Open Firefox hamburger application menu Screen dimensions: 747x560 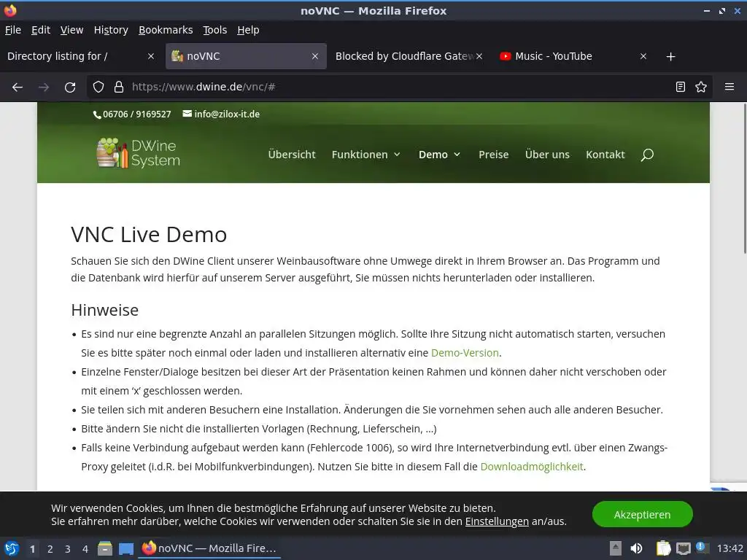click(x=729, y=87)
